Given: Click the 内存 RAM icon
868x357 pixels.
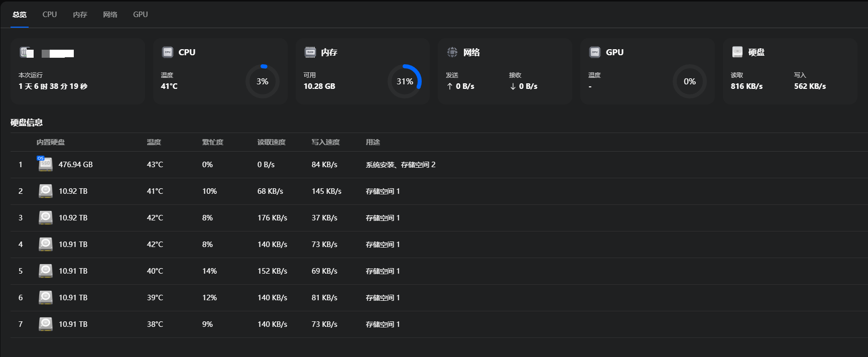Looking at the screenshot, I should [x=310, y=52].
